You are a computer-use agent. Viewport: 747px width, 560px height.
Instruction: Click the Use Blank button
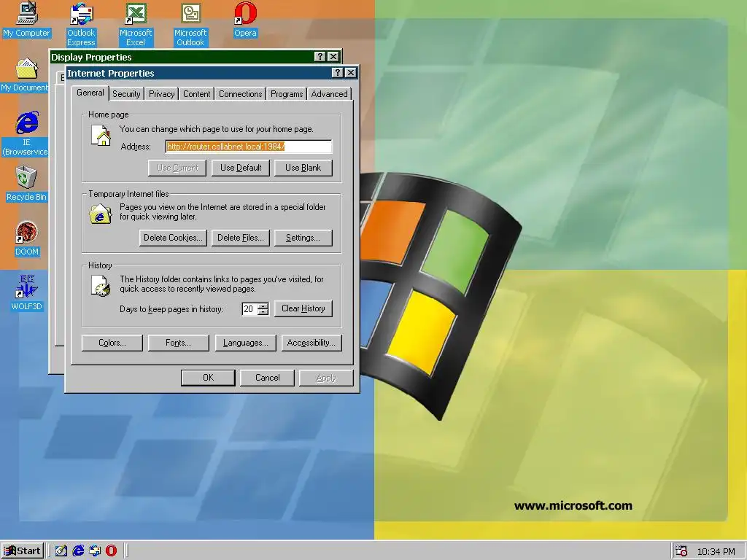[x=303, y=168]
